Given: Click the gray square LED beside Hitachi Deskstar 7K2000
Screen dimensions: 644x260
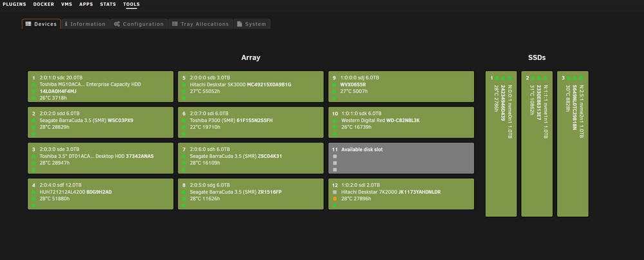Looking at the screenshot, I should (335, 192).
